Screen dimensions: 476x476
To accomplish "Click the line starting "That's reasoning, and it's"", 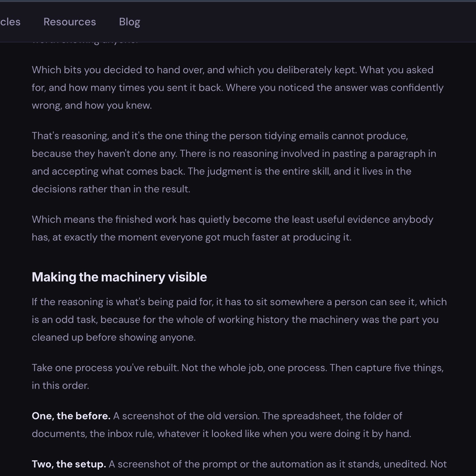I will (220, 136).
